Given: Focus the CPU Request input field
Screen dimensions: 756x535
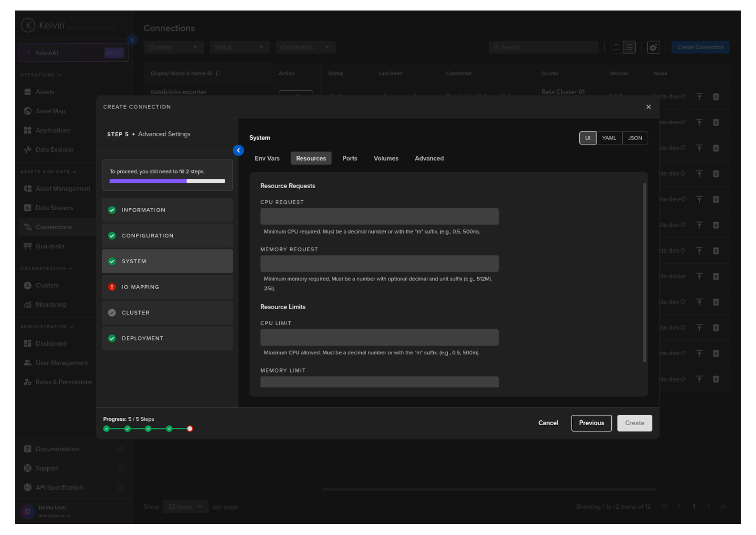Looking at the screenshot, I should 379,216.
